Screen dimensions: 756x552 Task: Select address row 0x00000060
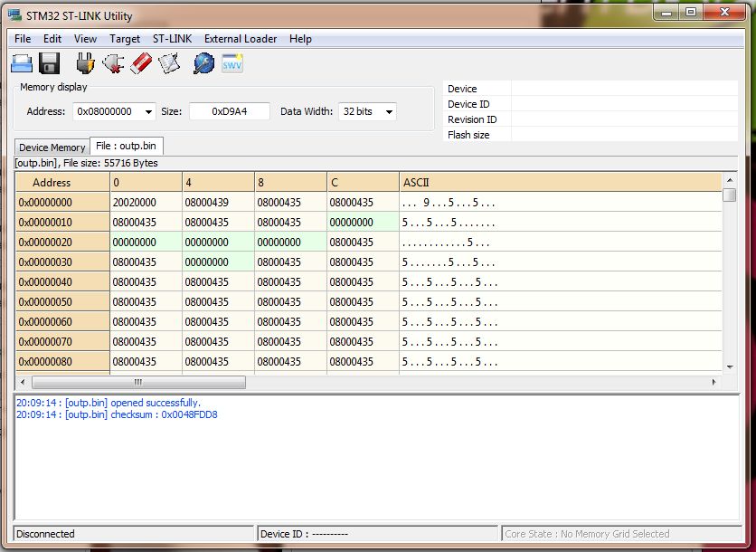click(62, 322)
